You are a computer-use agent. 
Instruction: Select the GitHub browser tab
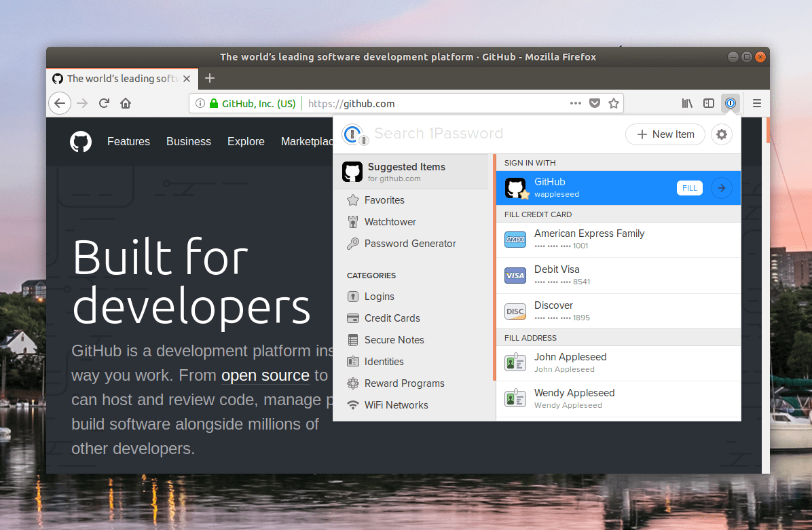[123, 79]
